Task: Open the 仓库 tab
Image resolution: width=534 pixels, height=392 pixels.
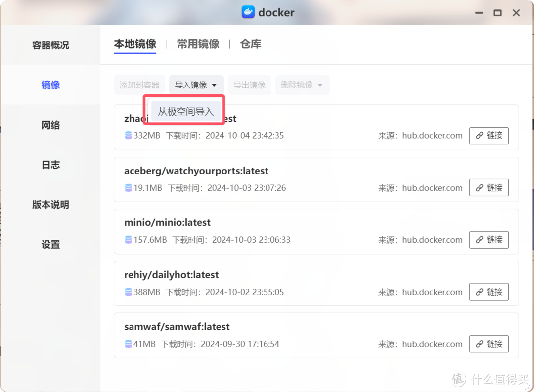Action: coord(250,44)
